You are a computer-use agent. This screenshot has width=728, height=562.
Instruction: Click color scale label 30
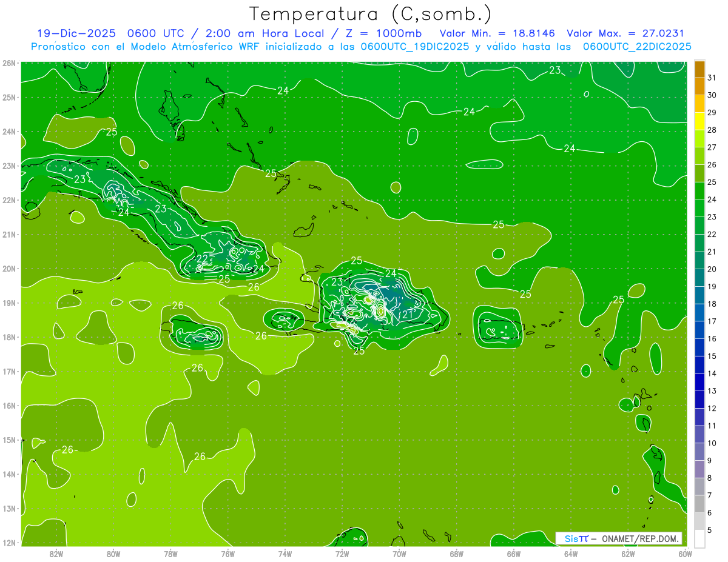pos(712,95)
